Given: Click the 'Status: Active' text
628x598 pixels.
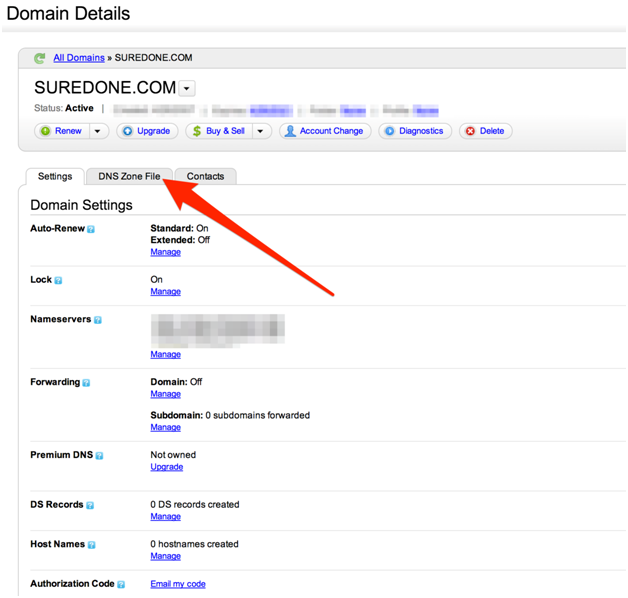Looking at the screenshot, I should point(64,108).
